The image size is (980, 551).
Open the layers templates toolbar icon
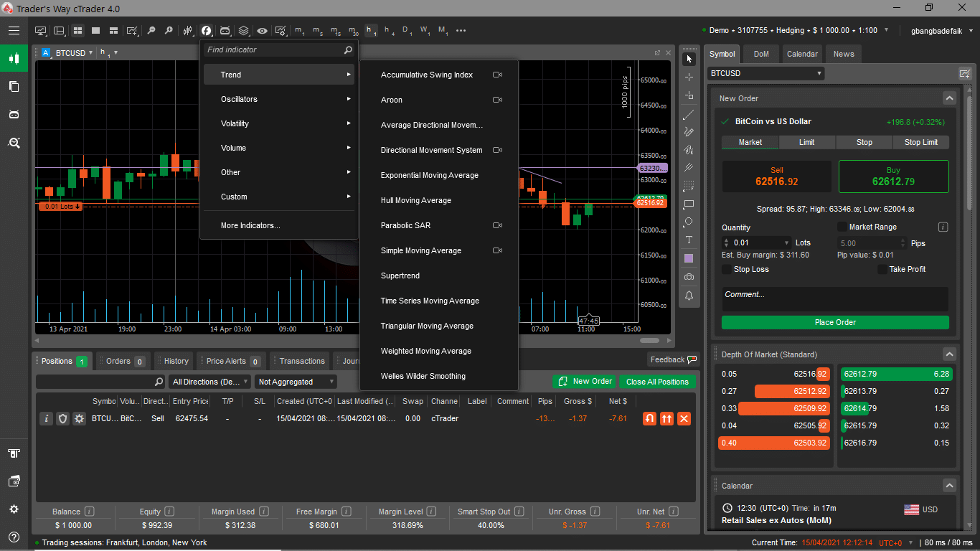pos(244,31)
